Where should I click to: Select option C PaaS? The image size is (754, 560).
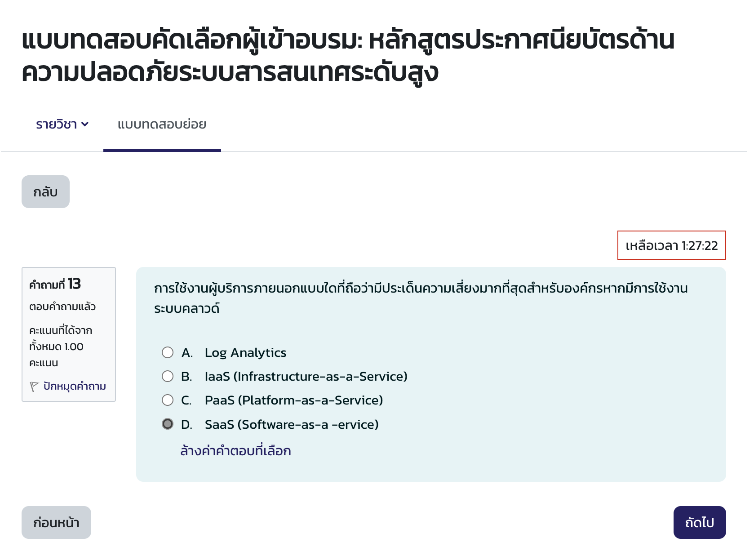click(x=167, y=400)
